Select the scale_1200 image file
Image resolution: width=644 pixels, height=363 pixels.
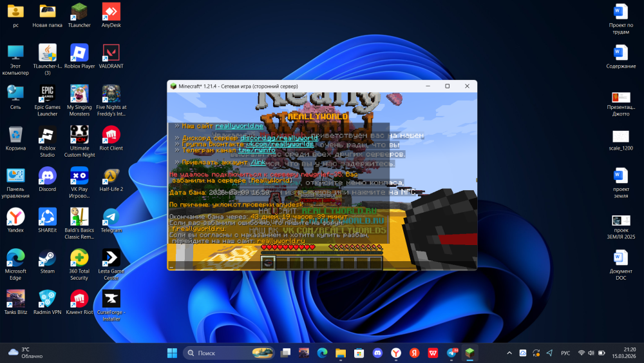click(621, 141)
